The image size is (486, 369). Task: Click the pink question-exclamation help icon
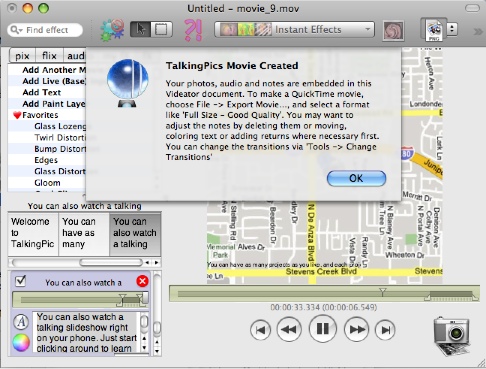[193, 30]
